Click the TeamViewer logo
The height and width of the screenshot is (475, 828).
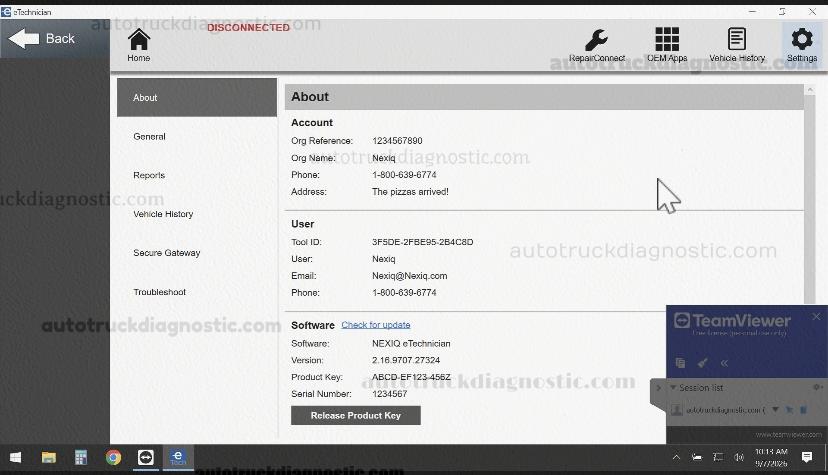coord(732,320)
